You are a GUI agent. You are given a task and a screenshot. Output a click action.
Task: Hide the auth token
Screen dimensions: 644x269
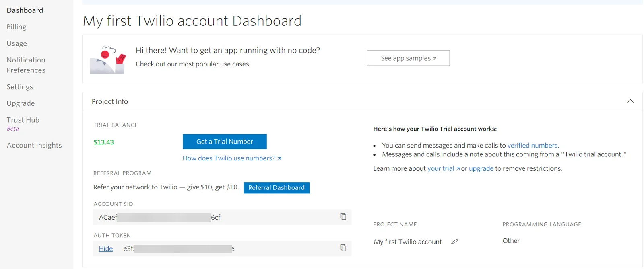point(106,248)
